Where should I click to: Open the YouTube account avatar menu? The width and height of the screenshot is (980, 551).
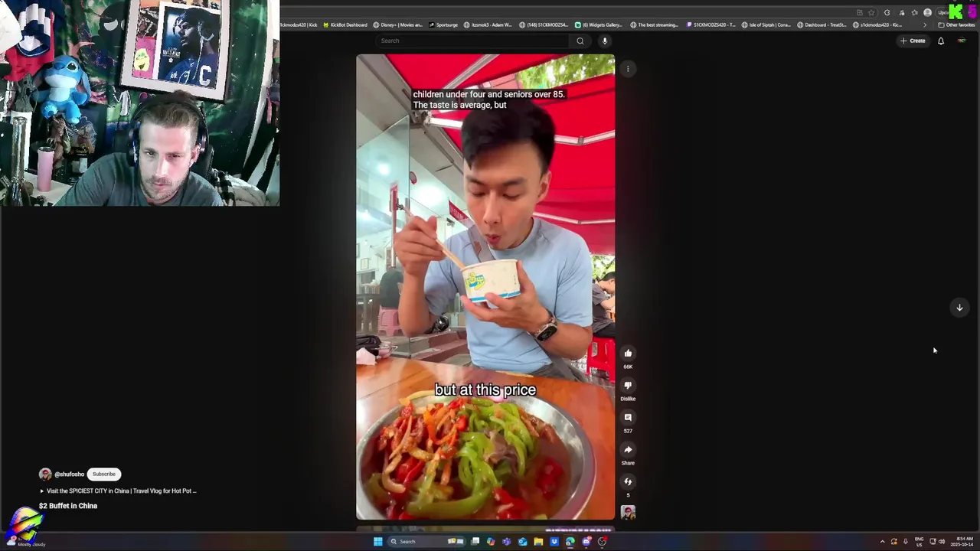pos(962,41)
